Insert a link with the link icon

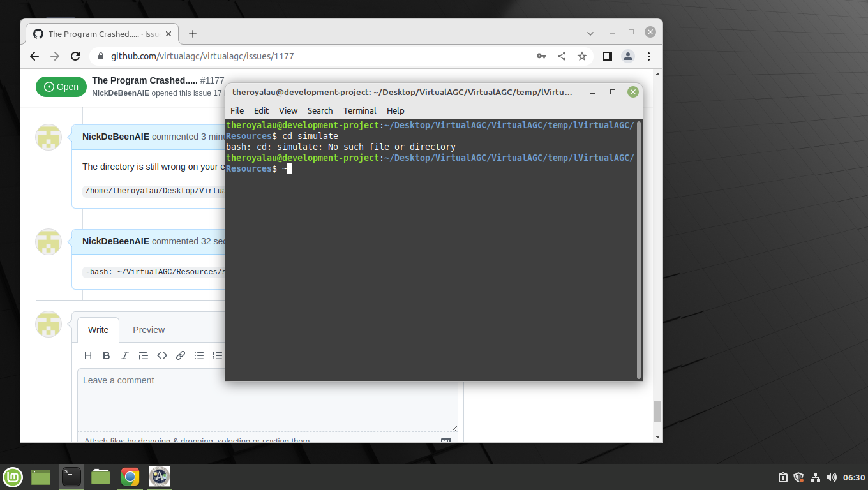click(x=180, y=355)
